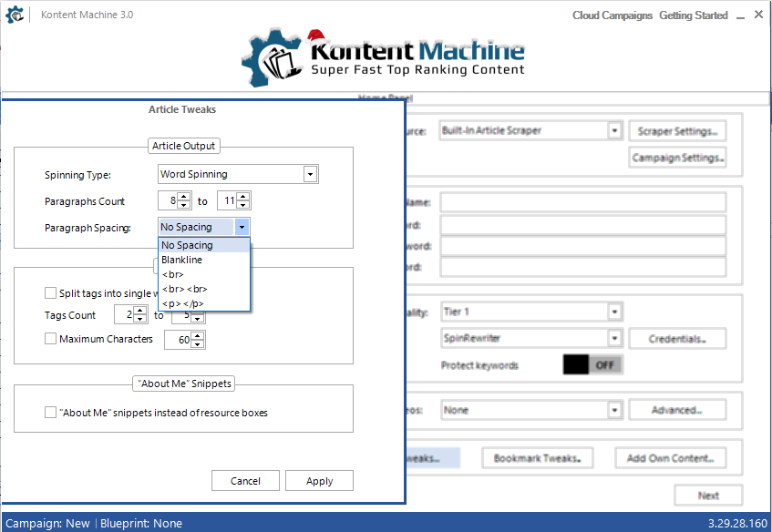Viewport: 772px width, 532px height.
Task: Click the fourth keyword input field
Action: pyautogui.click(x=583, y=267)
